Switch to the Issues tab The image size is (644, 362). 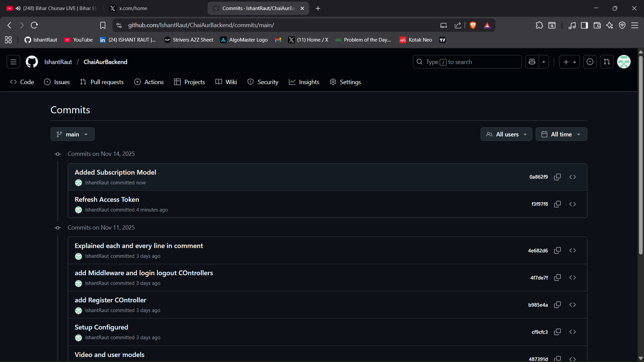coord(57,82)
